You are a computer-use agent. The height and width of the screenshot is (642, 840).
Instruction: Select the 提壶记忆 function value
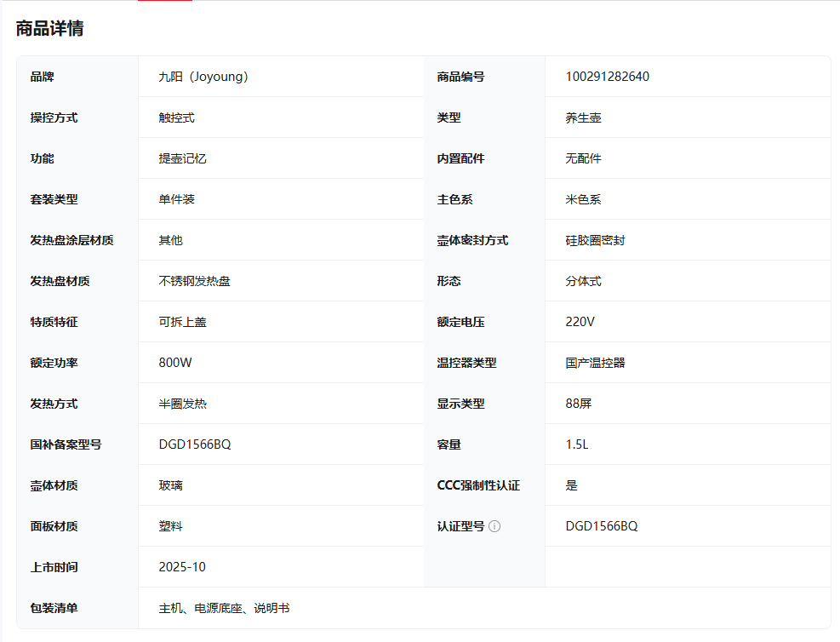(182, 158)
